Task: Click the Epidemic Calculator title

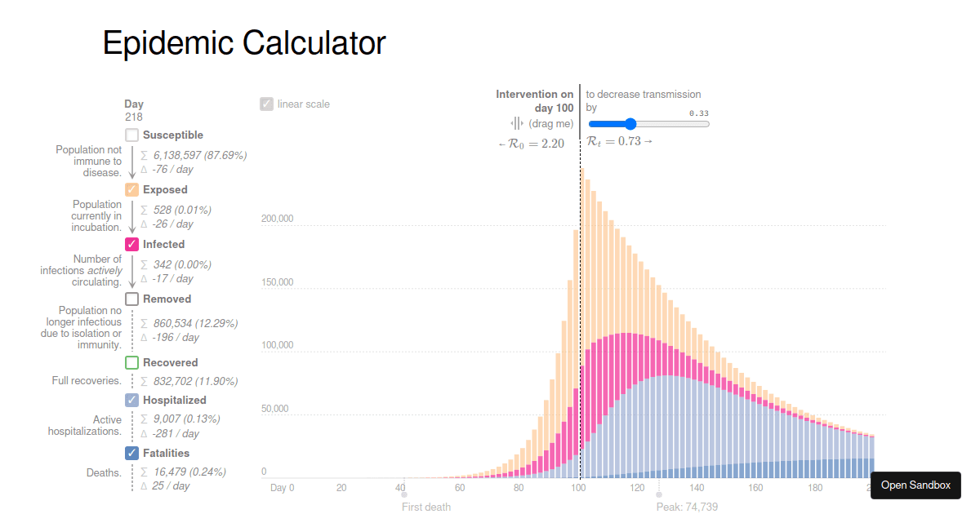Action: [243, 43]
